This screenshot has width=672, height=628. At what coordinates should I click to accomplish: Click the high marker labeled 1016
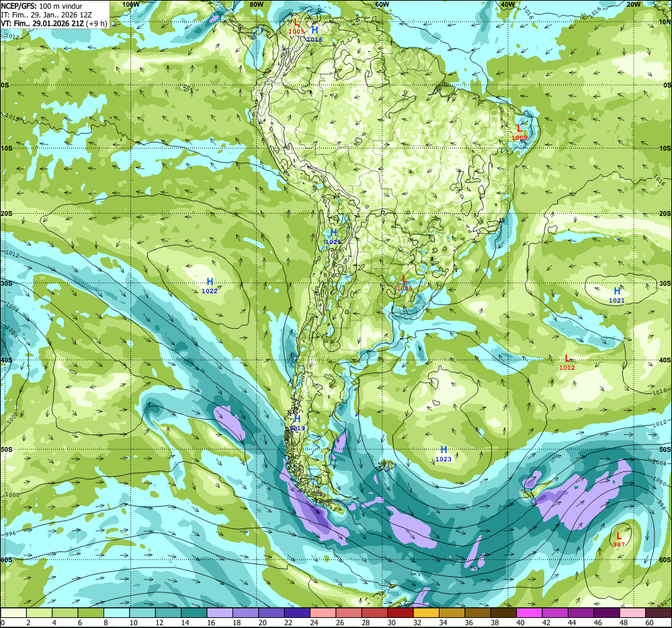tap(314, 34)
